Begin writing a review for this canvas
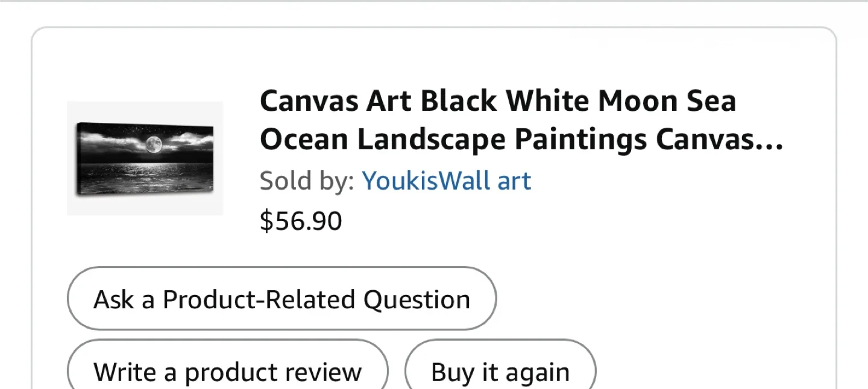 [227, 372]
